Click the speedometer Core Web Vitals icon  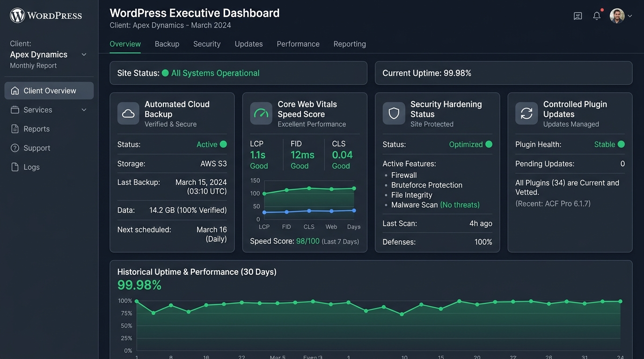coord(261,114)
